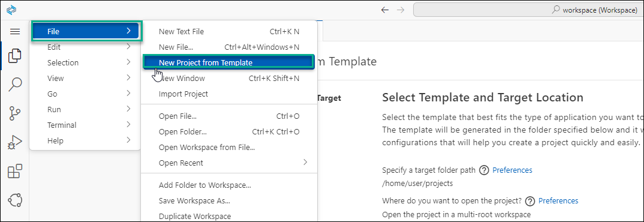Select New Project from Template
644x222 pixels.
tap(229, 62)
